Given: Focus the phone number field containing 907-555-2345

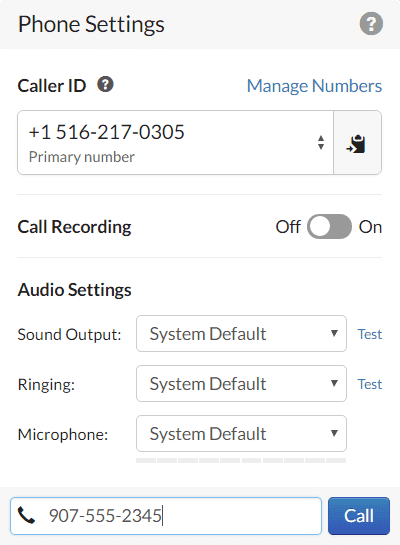Looking at the screenshot, I should [166, 516].
